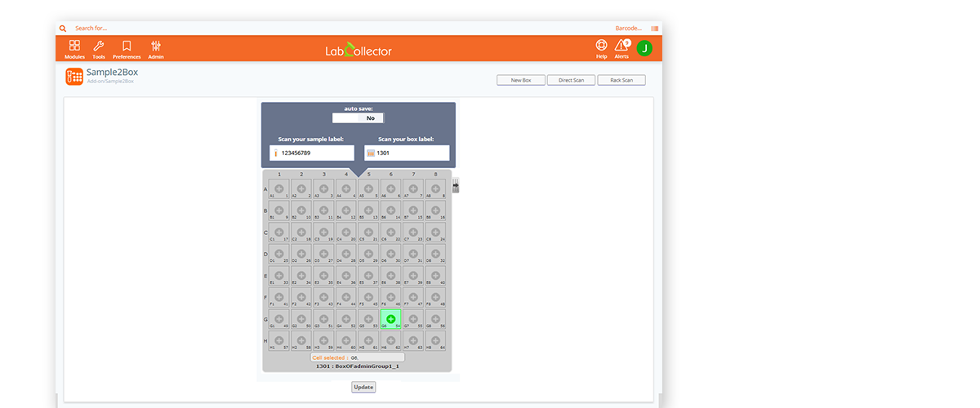The width and height of the screenshot is (980, 408).
Task: Select cell B4 in the box
Action: (x=346, y=211)
